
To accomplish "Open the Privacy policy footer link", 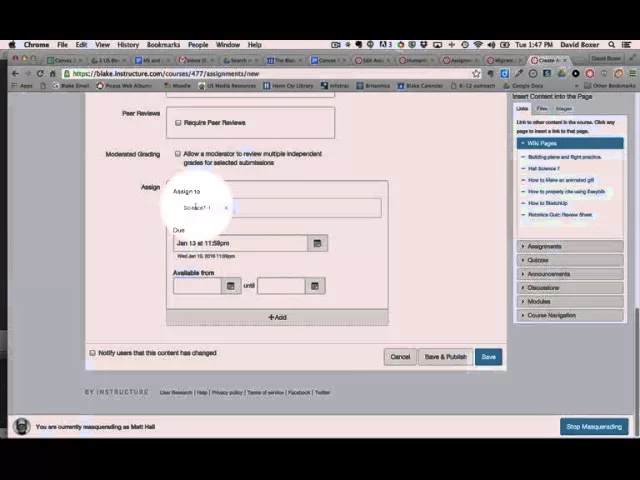I will (227, 392).
